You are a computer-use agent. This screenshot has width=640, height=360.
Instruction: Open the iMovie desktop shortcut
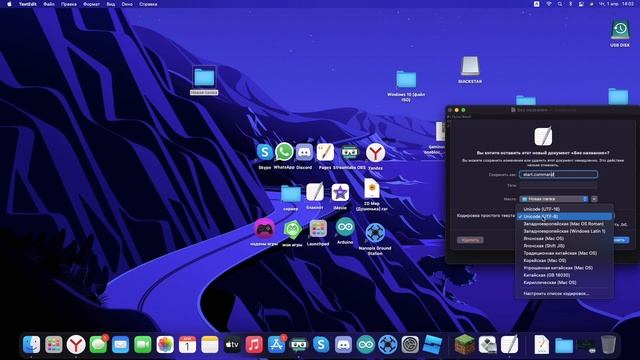(x=340, y=193)
